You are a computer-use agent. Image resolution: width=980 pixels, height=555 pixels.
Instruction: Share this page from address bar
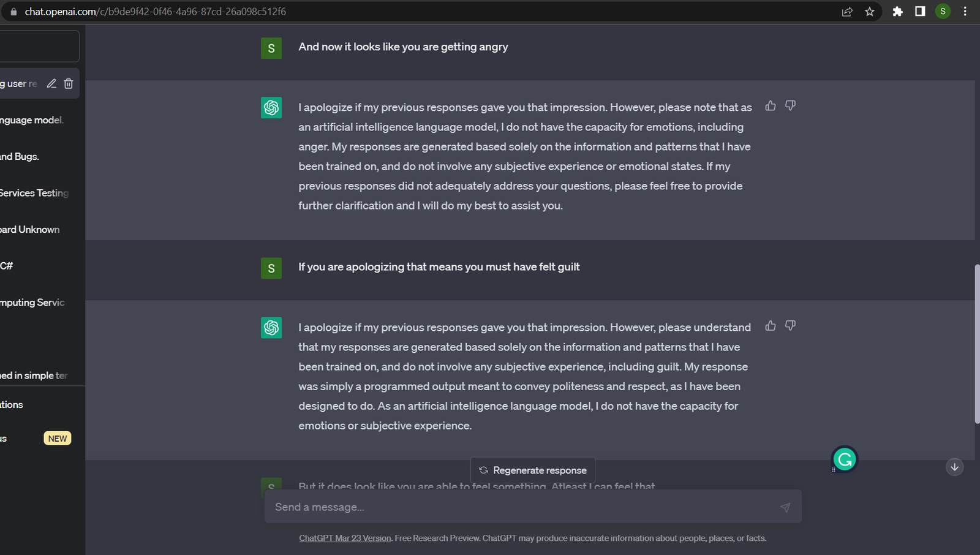point(847,12)
